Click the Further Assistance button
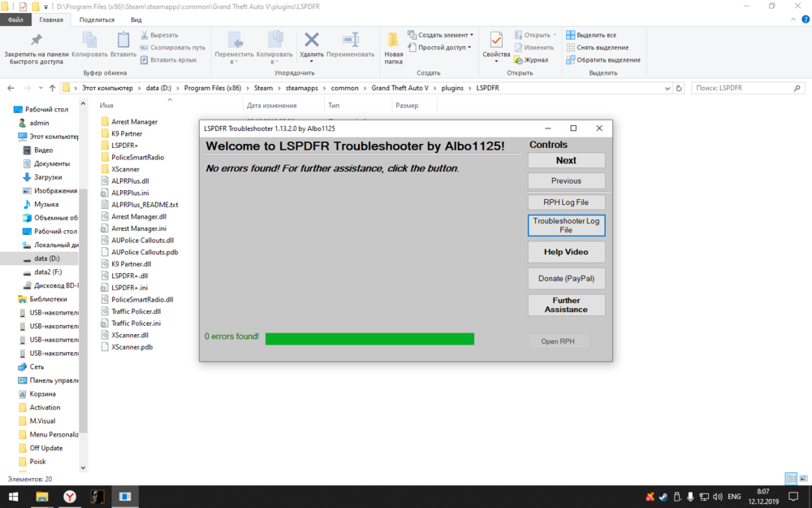 pyautogui.click(x=566, y=305)
